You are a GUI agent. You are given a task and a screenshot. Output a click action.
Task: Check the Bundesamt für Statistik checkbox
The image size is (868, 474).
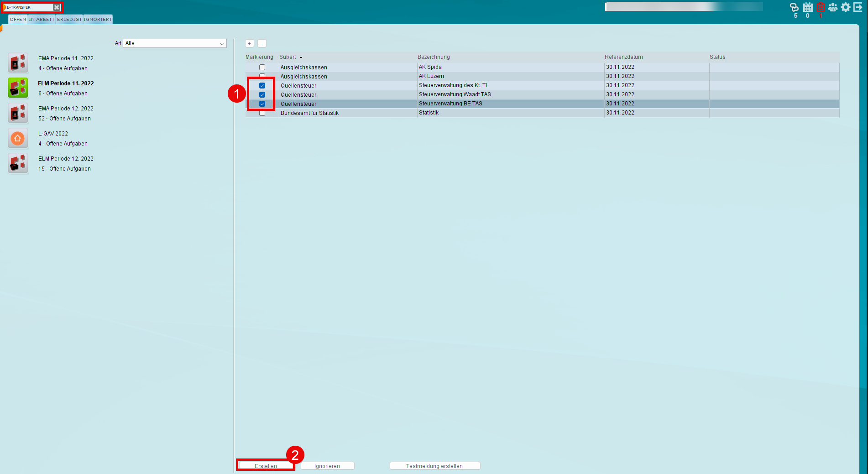click(262, 113)
